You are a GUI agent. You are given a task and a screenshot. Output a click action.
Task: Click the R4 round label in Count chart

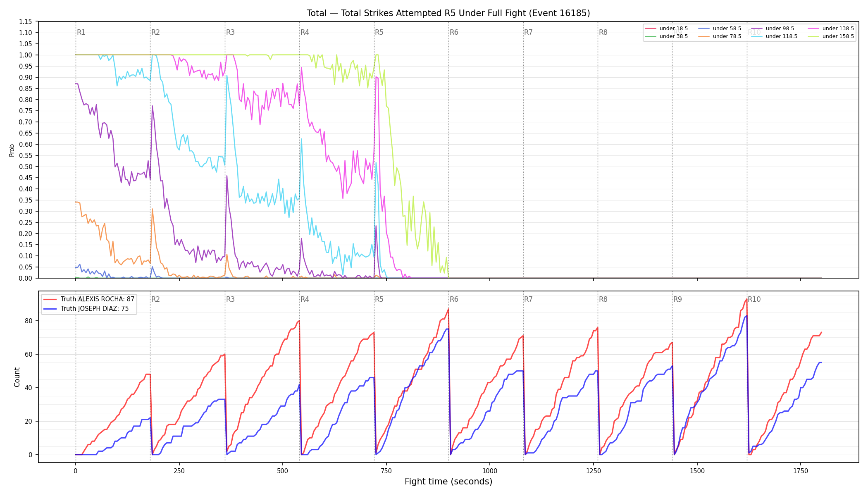[x=305, y=299]
